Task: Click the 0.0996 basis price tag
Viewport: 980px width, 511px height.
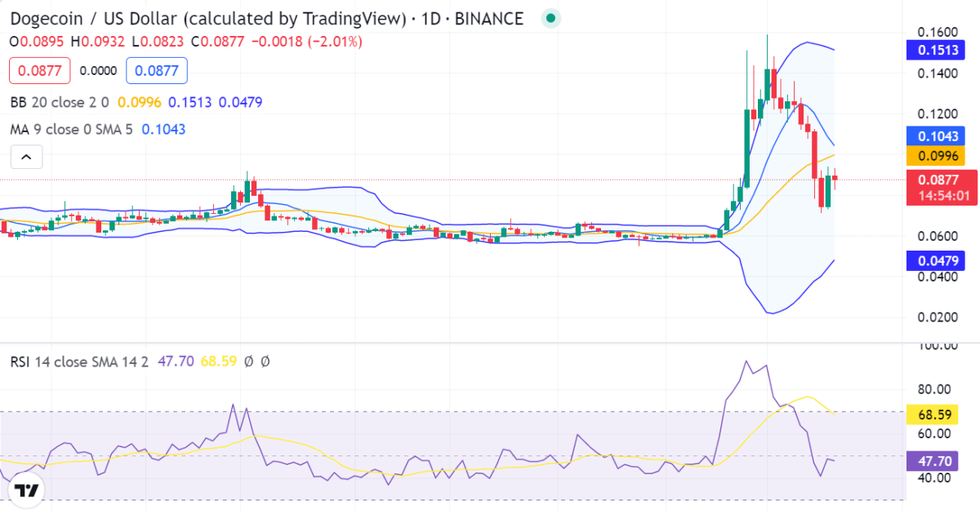Action: click(935, 155)
